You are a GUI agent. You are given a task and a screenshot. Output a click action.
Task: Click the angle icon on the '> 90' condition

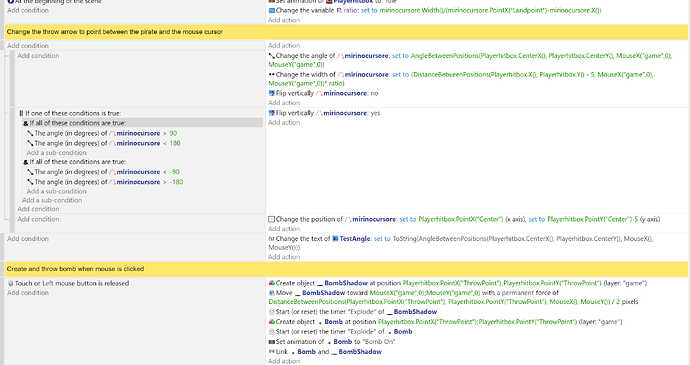[30, 133]
